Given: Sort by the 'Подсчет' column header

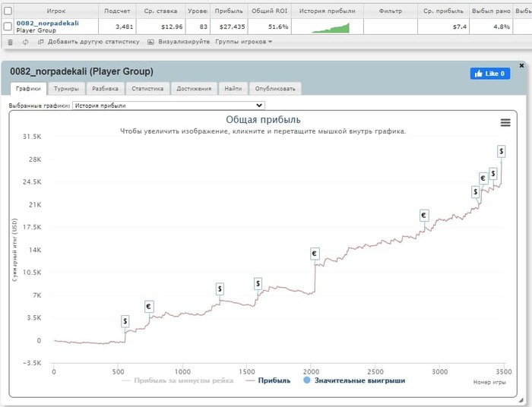Looking at the screenshot, I should tap(117, 11).
